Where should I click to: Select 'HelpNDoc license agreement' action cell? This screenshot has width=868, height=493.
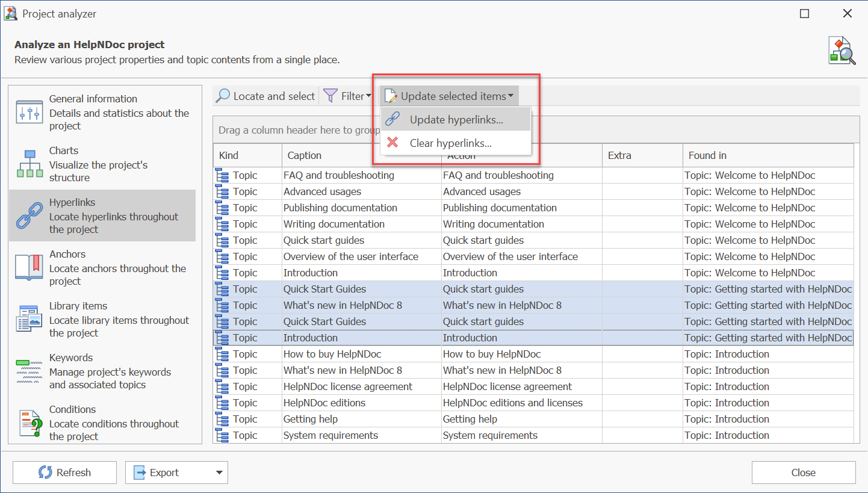(522, 386)
